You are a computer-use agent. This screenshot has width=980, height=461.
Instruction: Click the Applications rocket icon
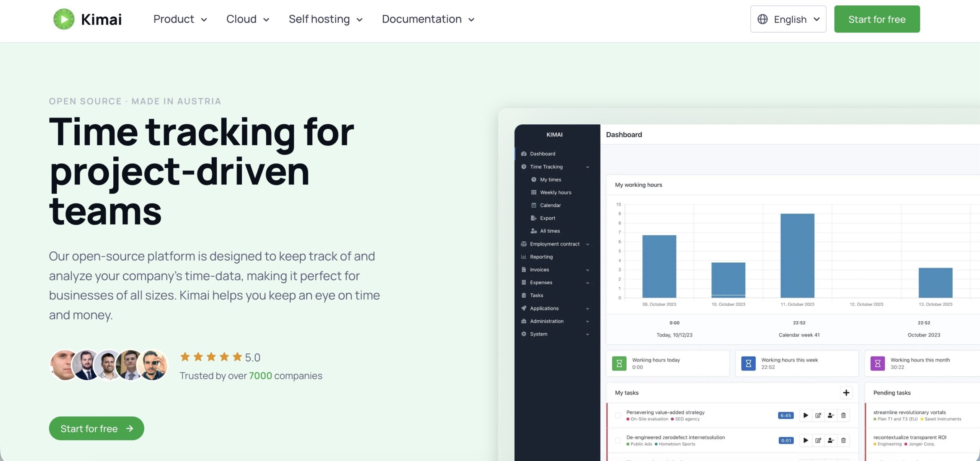coord(524,308)
